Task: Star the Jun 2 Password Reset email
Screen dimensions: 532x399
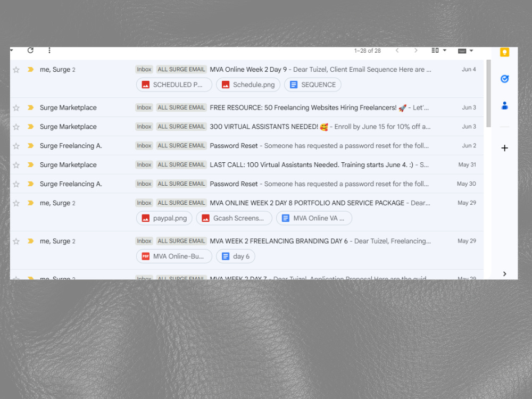Action: [x=16, y=146]
